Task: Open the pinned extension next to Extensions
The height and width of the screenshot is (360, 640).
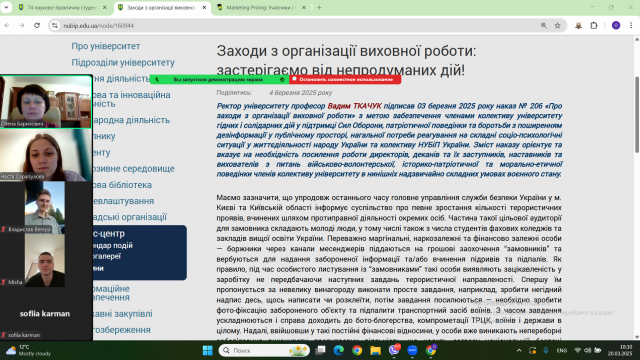Action: coord(578,25)
